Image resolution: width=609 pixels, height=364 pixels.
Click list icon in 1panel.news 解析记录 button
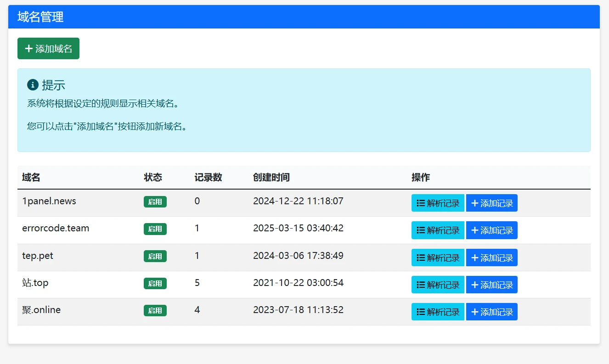point(420,203)
